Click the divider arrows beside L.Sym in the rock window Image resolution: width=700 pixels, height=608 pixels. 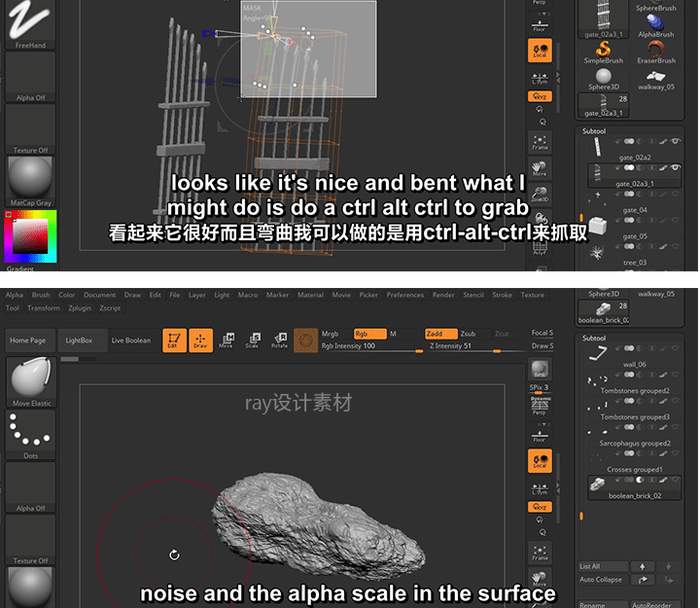558,487
